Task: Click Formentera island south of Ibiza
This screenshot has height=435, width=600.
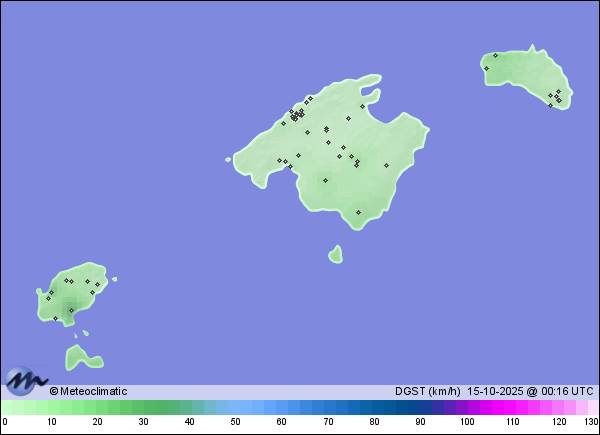Action: pos(80,357)
